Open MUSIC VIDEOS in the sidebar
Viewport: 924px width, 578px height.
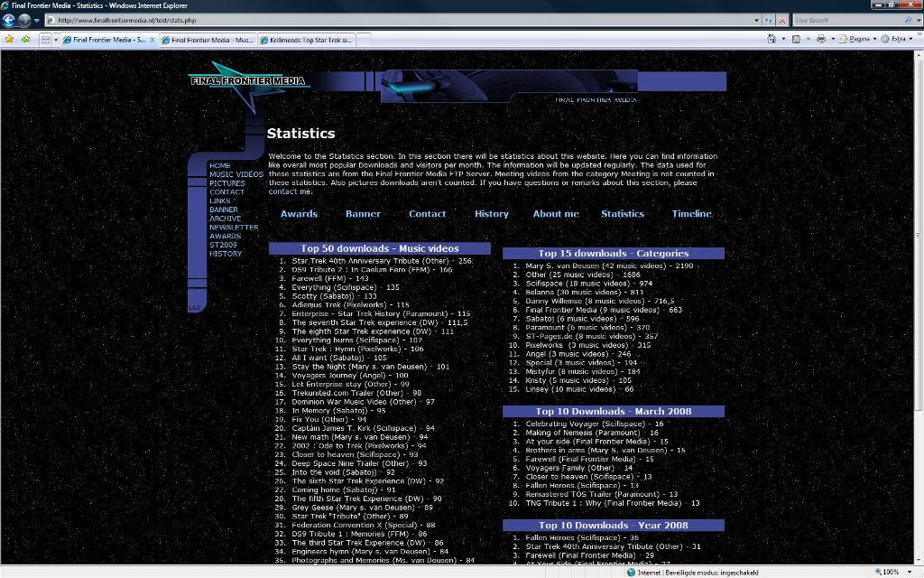pos(236,174)
